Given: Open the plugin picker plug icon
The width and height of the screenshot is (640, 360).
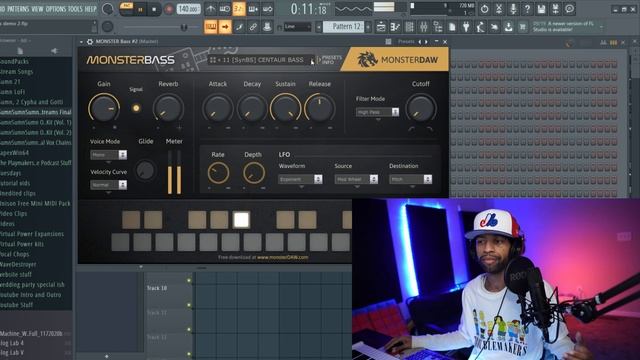Looking at the screenshot, I should 466,27.
